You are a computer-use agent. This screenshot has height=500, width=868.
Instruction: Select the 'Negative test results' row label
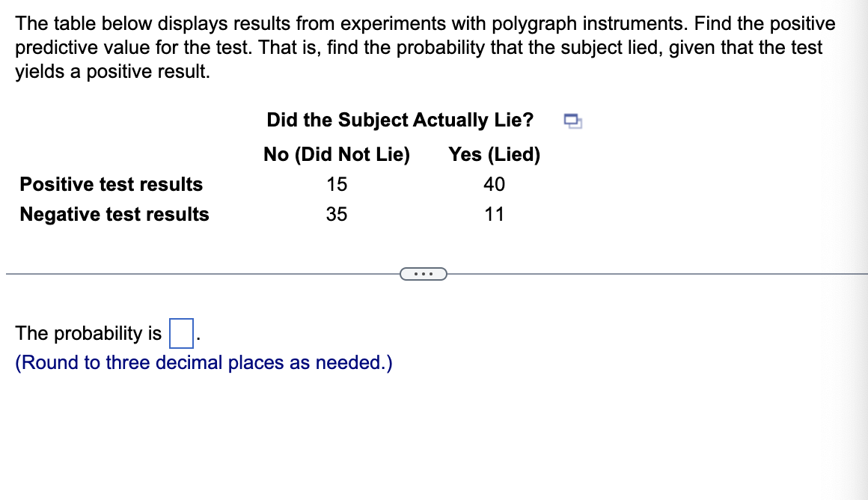[x=114, y=214]
